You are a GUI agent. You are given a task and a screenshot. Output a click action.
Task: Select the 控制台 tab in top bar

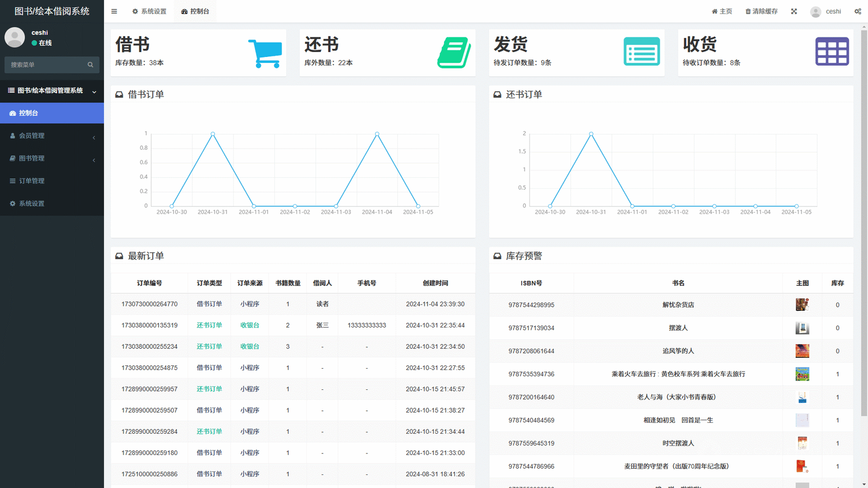pos(195,11)
